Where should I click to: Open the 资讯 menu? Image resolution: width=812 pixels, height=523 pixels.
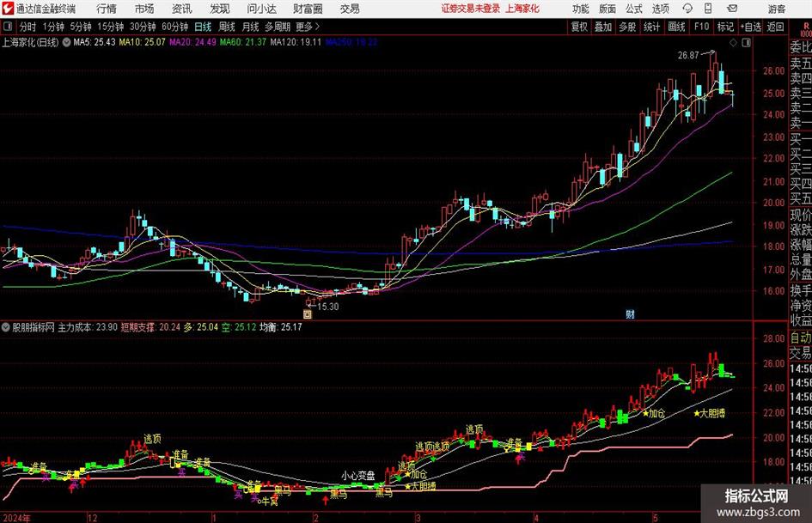click(182, 9)
